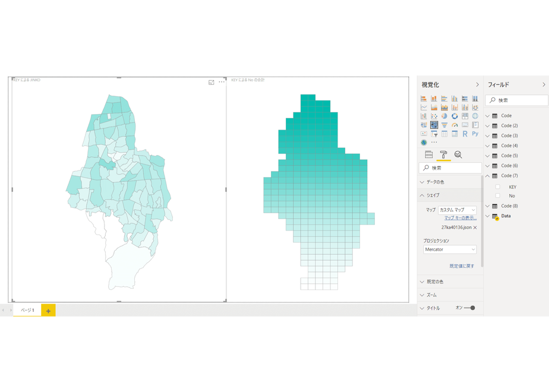Select the table visual
This screenshot has width=549, height=392.
[444, 134]
